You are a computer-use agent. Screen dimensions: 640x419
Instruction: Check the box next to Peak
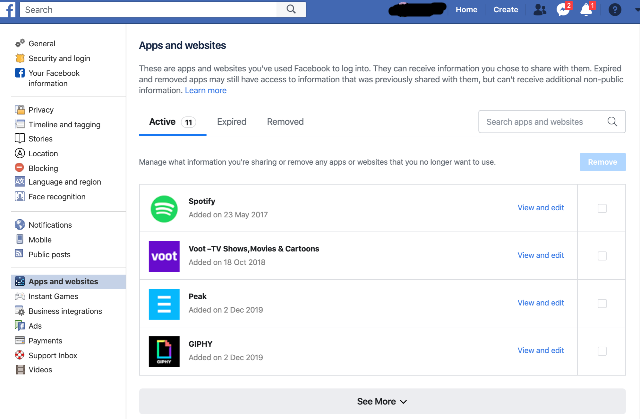(602, 303)
